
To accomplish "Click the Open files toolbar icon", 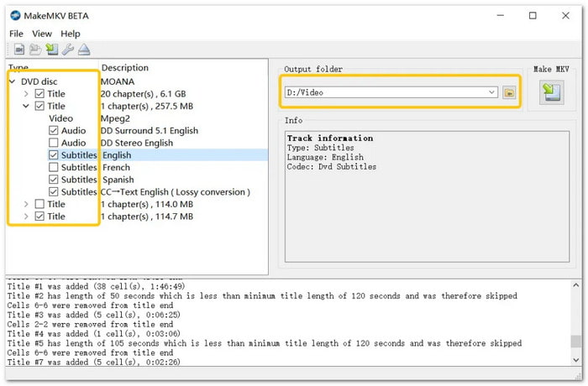I will pos(19,50).
